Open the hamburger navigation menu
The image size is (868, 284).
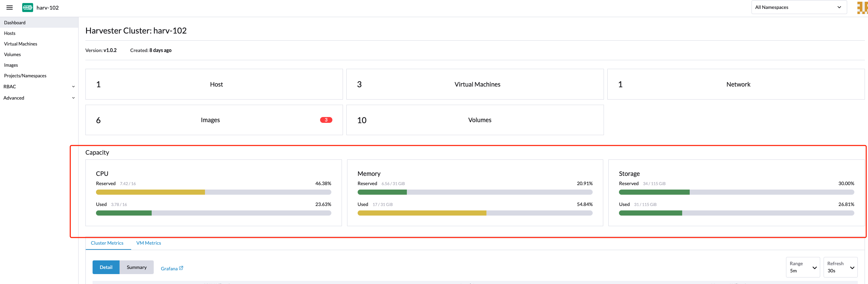click(10, 8)
